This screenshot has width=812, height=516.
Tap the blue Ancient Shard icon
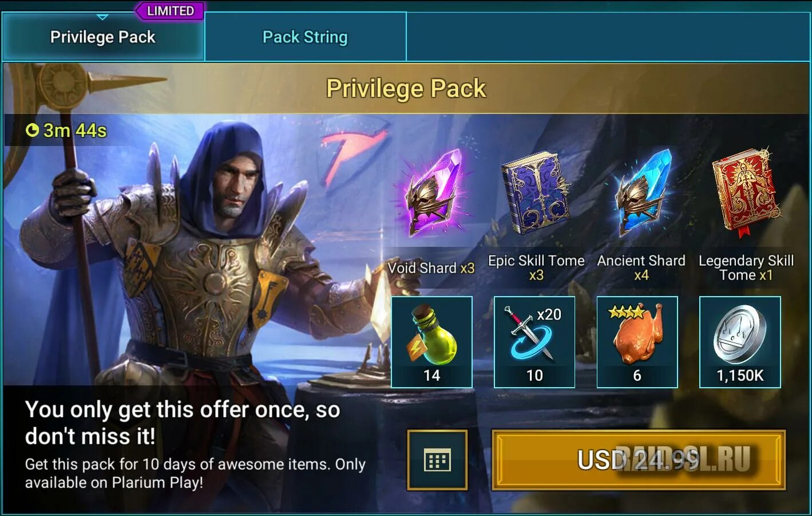[x=642, y=193]
